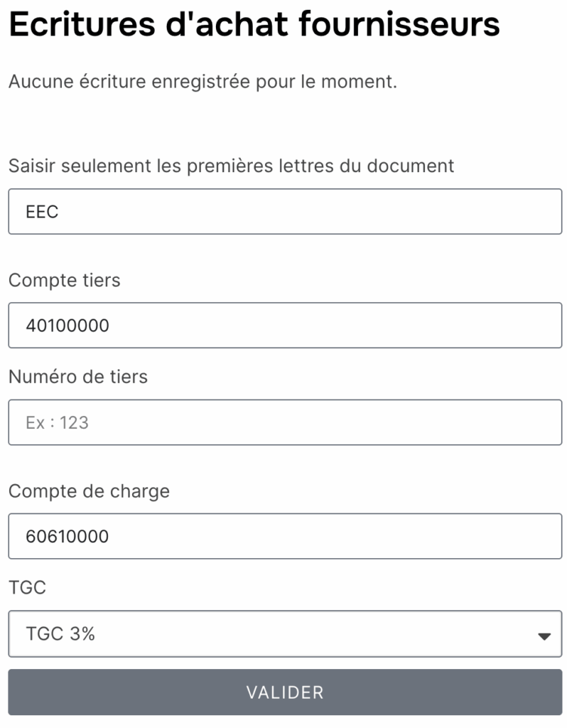Click the selected "TGC 3%" option text
Viewport: 567px width, 728px height.
click(x=60, y=633)
